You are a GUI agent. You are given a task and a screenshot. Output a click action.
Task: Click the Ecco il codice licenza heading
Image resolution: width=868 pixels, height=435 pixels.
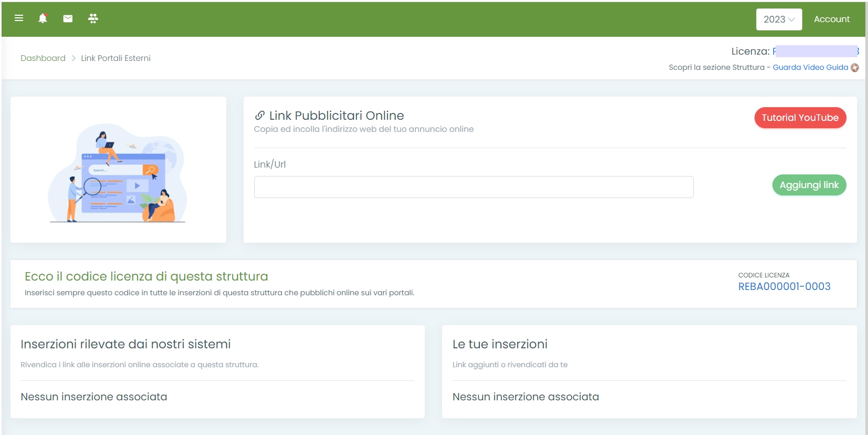coord(146,276)
